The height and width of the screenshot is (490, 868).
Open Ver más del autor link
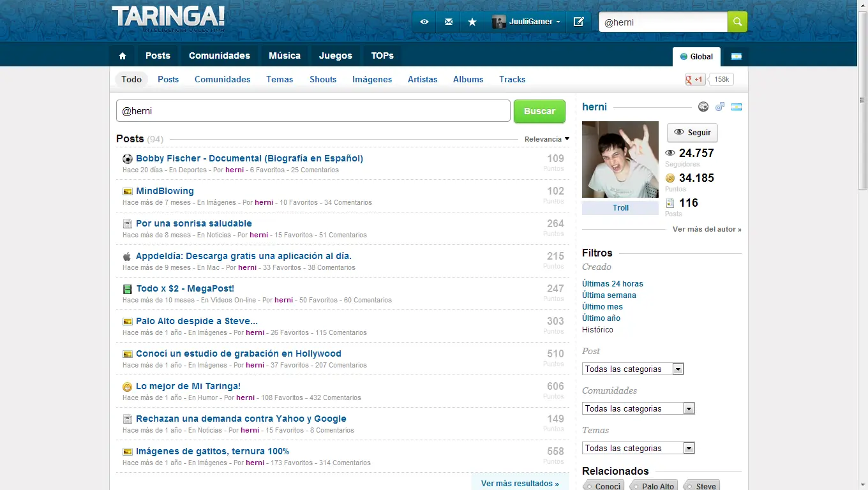coord(707,229)
